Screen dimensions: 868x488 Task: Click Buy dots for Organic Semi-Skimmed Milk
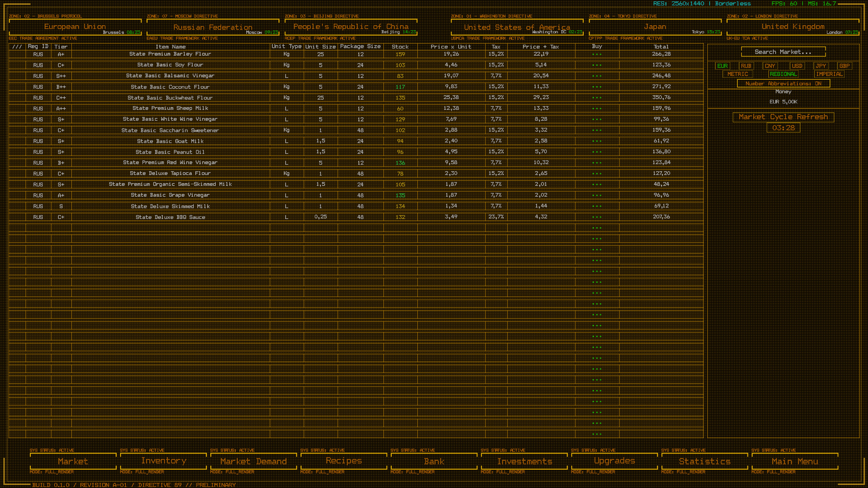[597, 184]
